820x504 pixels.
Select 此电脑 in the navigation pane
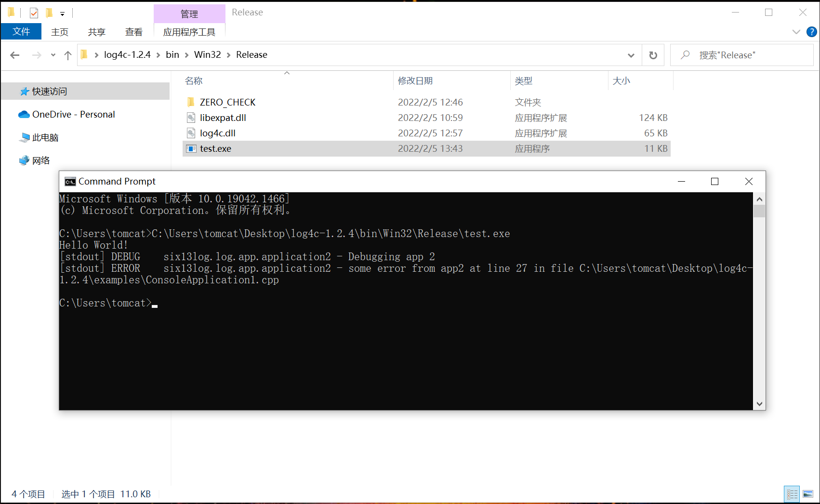pyautogui.click(x=45, y=137)
